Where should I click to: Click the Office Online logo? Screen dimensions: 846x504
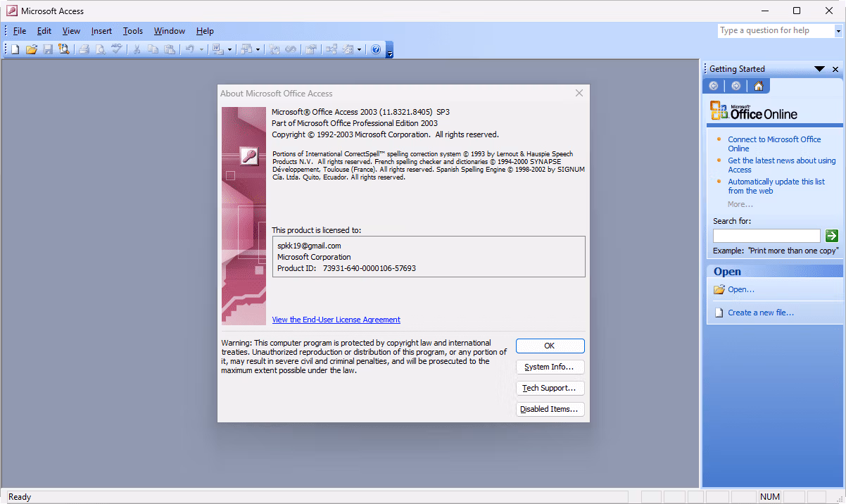coord(754,111)
